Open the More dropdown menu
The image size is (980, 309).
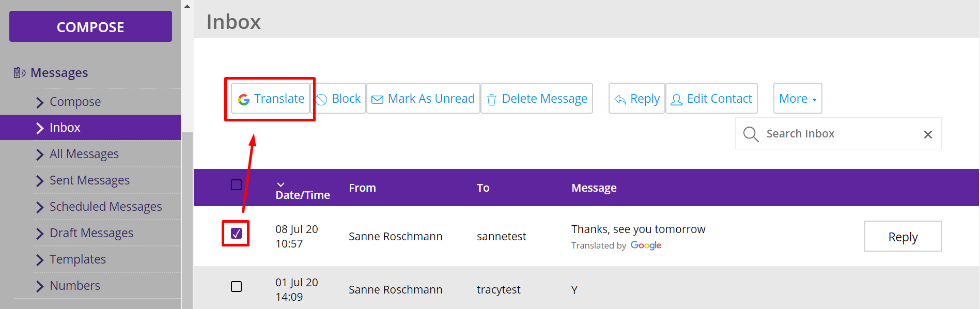pyautogui.click(x=797, y=99)
